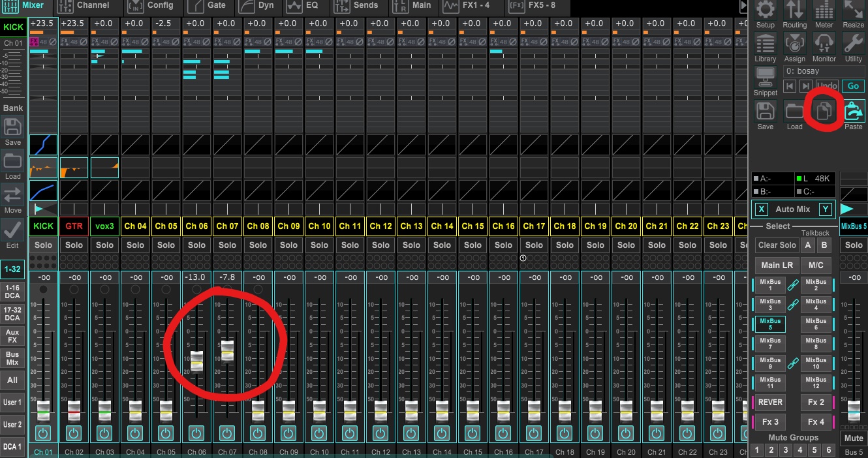Click the Ch 06 fader handle
Image resolution: width=868 pixels, height=458 pixels.
click(x=196, y=361)
